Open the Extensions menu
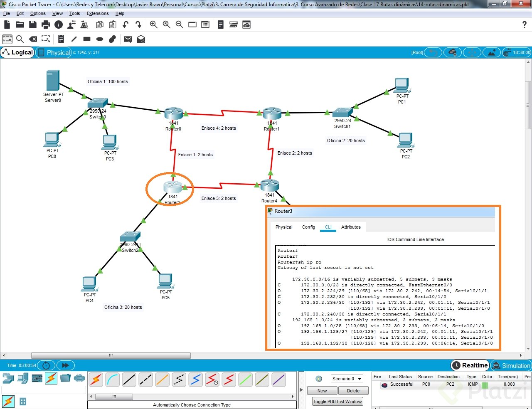 [98, 13]
